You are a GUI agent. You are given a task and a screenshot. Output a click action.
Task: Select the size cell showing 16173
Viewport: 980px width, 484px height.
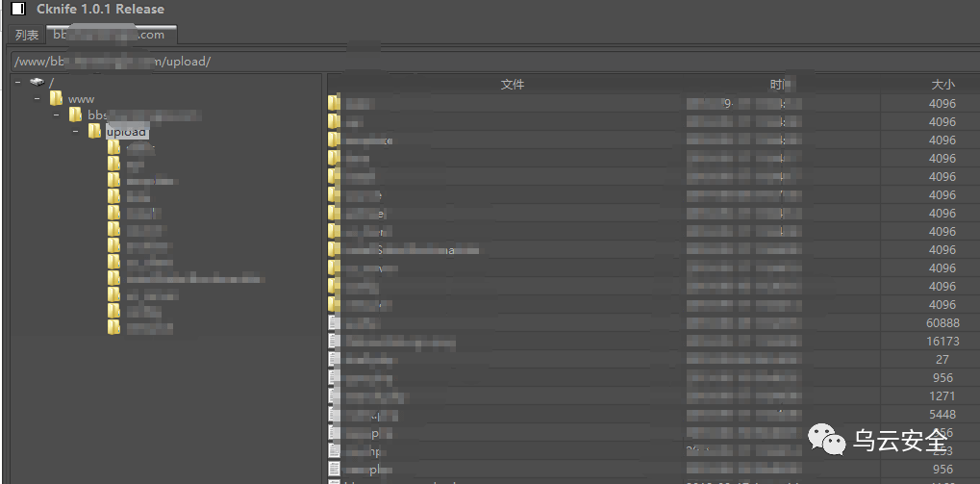pyautogui.click(x=942, y=341)
